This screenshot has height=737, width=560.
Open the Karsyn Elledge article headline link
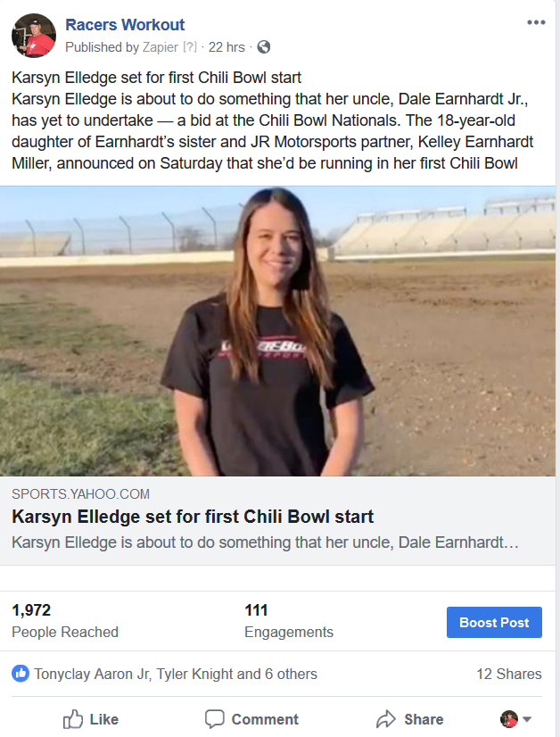click(193, 517)
